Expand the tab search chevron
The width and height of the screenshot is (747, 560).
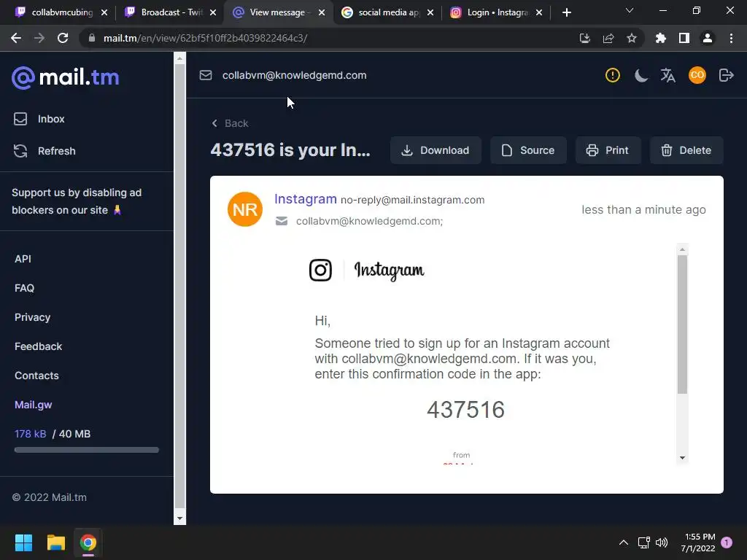tap(630, 10)
